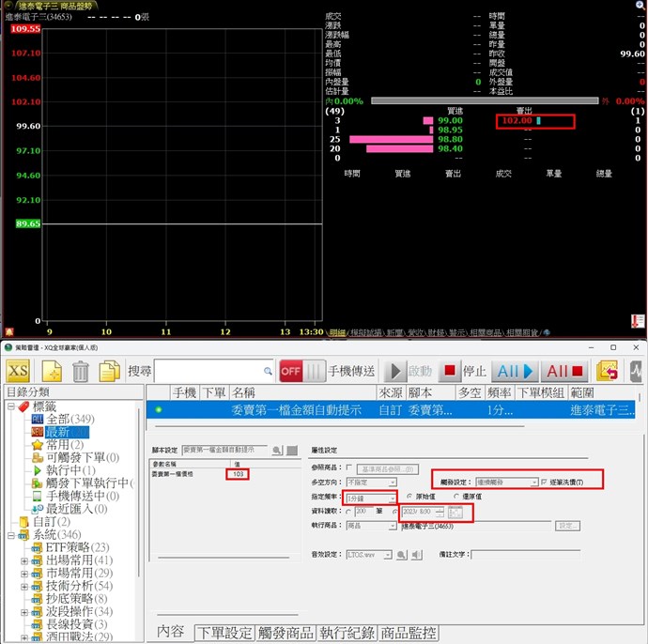Open the 指定頻率 dropdown

pos(393,497)
